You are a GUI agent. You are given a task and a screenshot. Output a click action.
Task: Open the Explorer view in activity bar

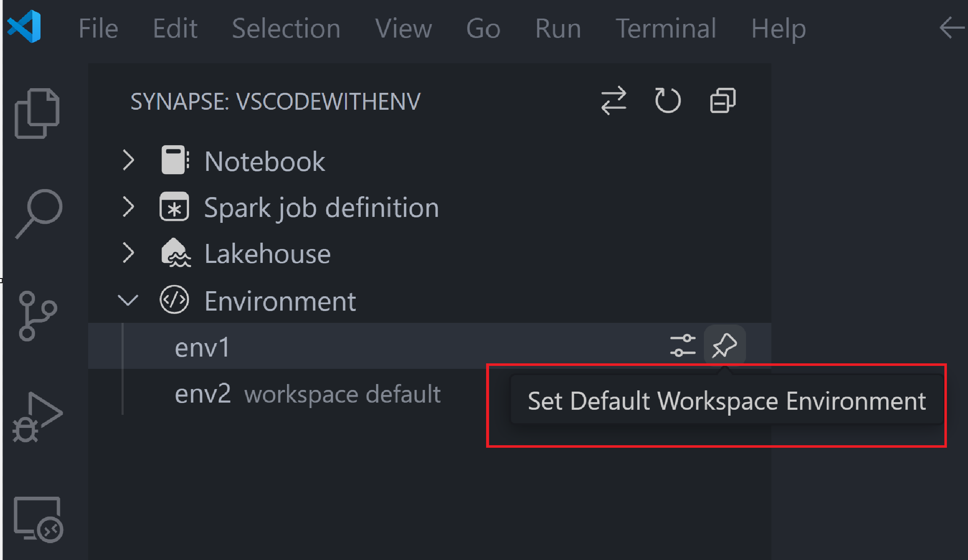tap(37, 113)
